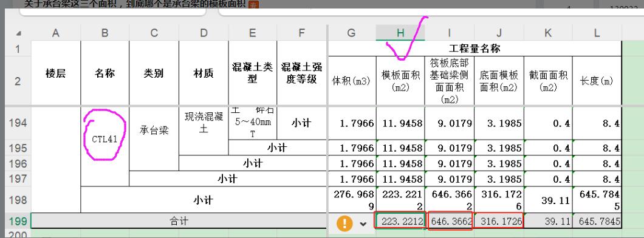Click the 316.1726 cell in row 198
Screen dimensions: 644x238
coord(499,200)
